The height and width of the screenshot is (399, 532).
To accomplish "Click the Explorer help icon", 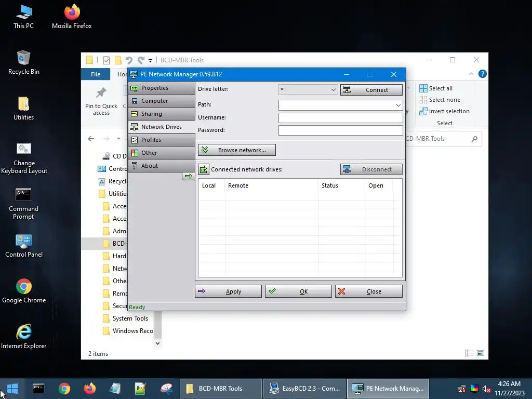I will pos(483,74).
